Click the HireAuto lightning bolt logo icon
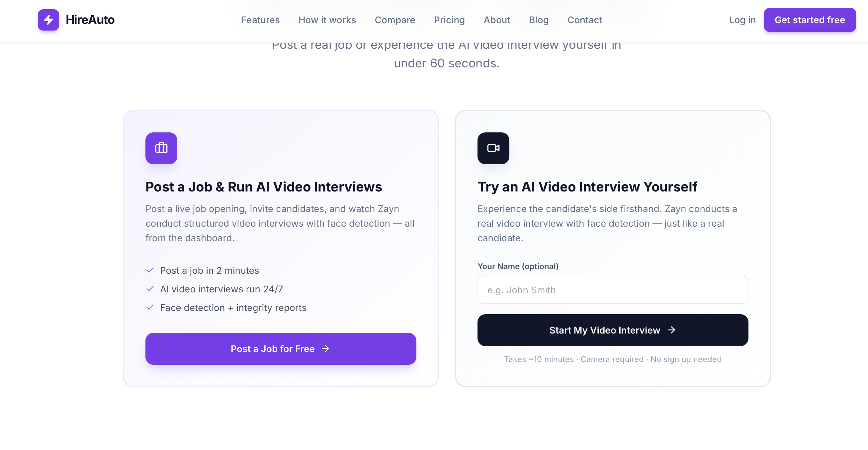Image resolution: width=868 pixels, height=450 pixels. [x=48, y=20]
